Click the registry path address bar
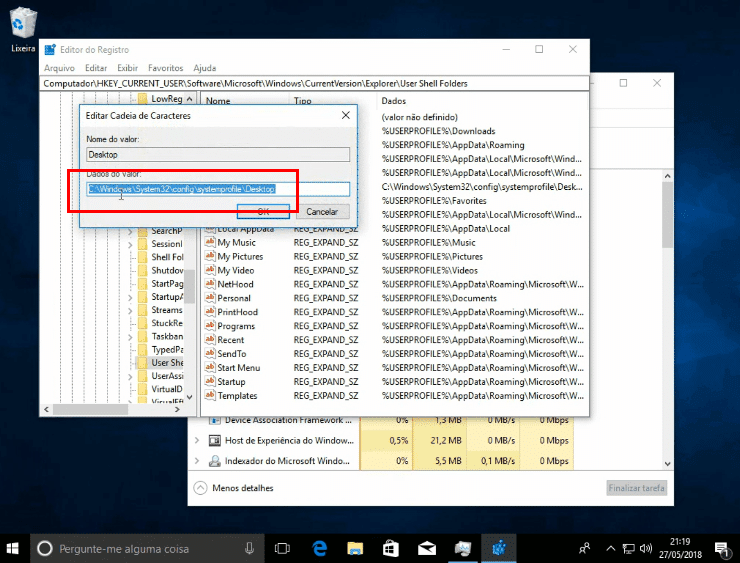The width and height of the screenshot is (740, 563). pyautogui.click(x=314, y=84)
